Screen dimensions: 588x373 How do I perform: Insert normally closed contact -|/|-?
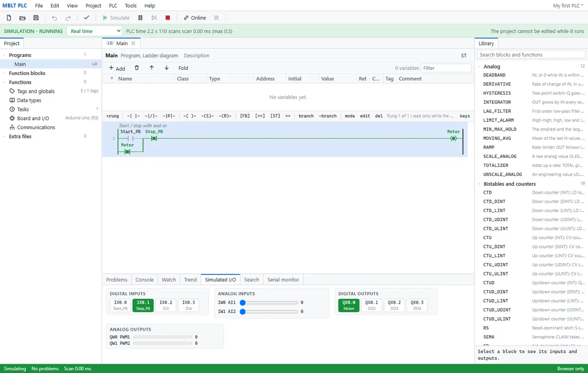[151, 116]
